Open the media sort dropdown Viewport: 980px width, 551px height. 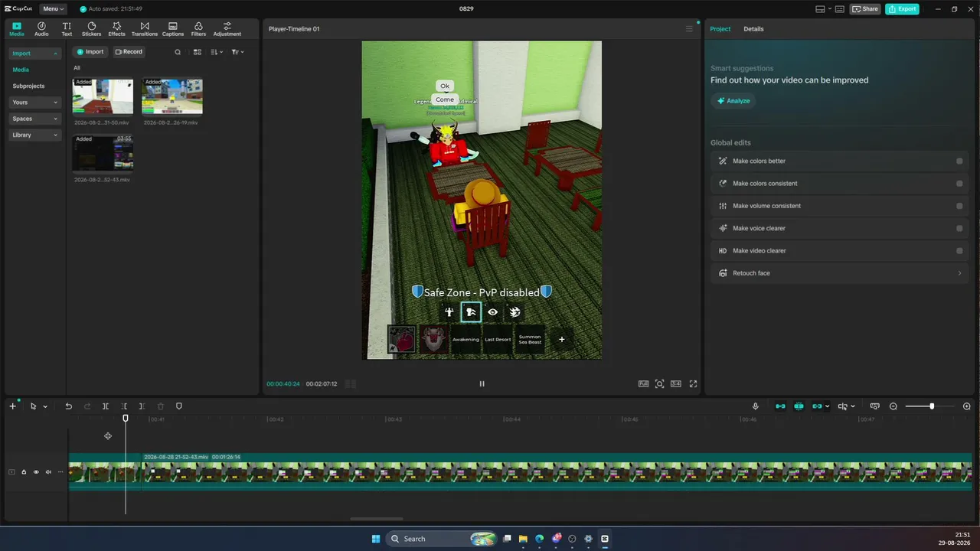(x=217, y=52)
